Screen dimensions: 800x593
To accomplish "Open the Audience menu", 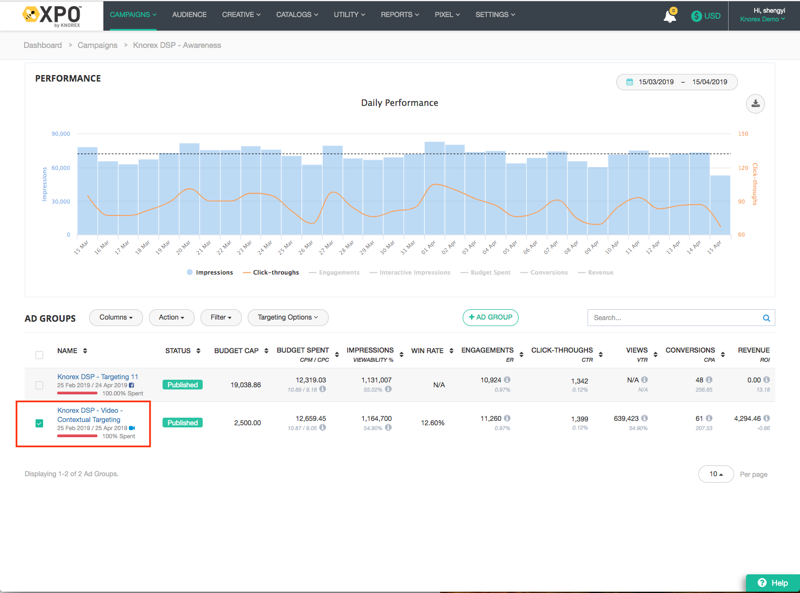I will pos(189,15).
